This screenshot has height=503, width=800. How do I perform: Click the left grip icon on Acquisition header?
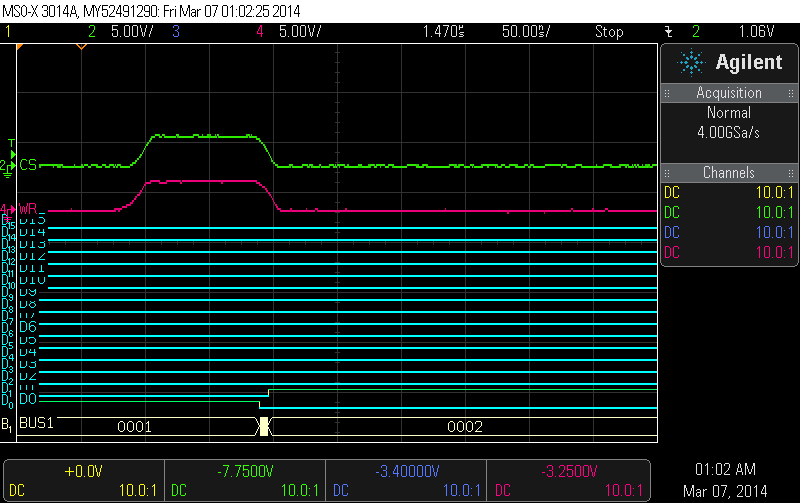(667, 93)
